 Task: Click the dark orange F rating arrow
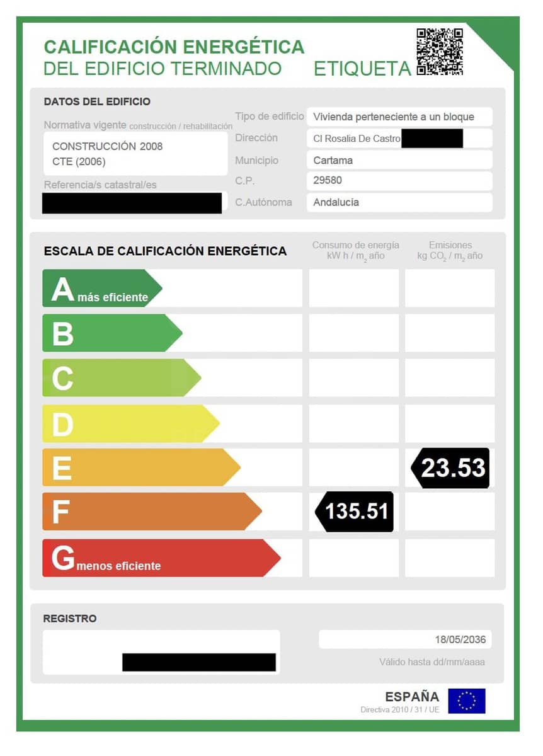point(152,512)
